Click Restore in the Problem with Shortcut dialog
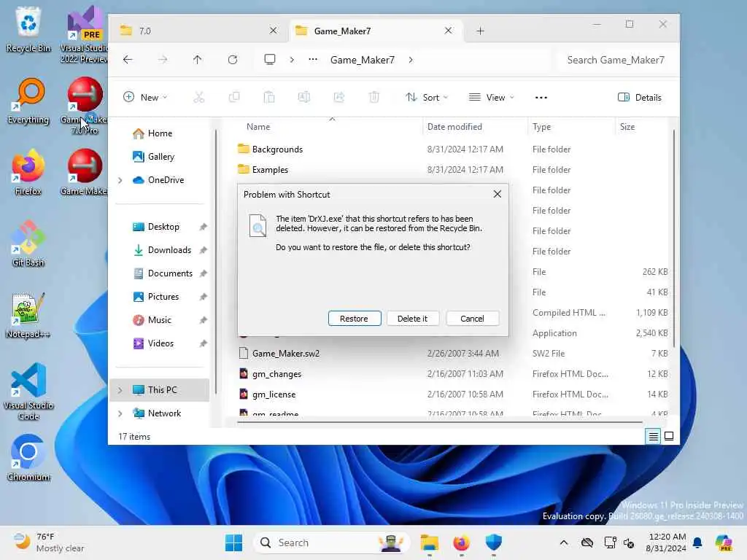Image resolution: width=747 pixels, height=560 pixels. click(354, 319)
